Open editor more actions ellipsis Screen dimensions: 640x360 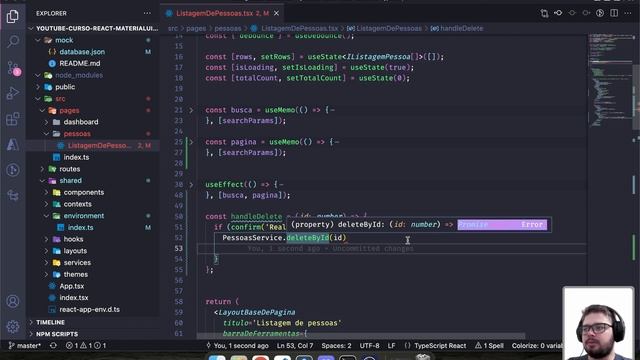tap(628, 13)
